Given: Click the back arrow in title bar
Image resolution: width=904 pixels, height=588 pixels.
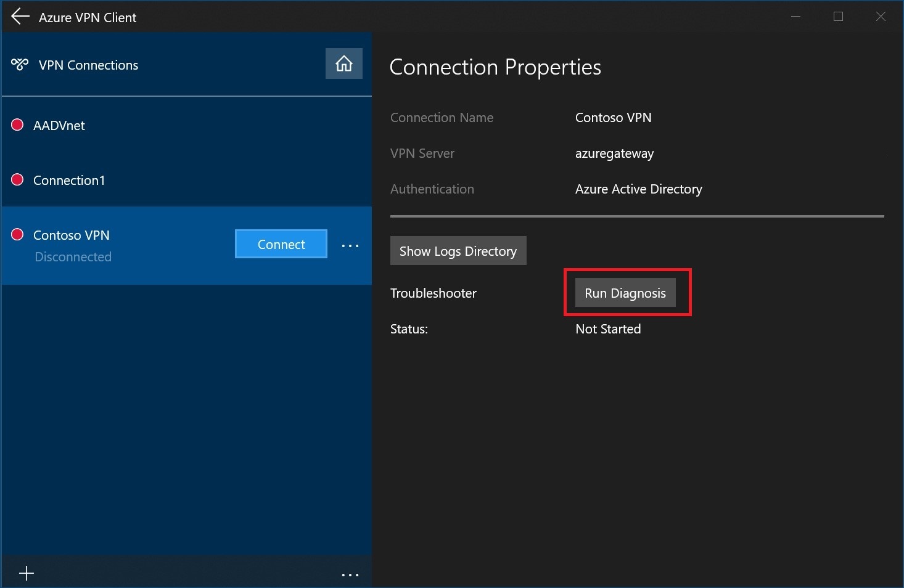Looking at the screenshot, I should (20, 17).
